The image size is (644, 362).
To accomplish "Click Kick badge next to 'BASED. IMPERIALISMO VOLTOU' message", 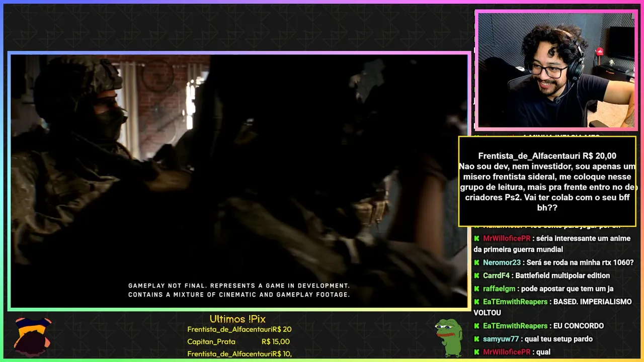I will [x=476, y=302].
